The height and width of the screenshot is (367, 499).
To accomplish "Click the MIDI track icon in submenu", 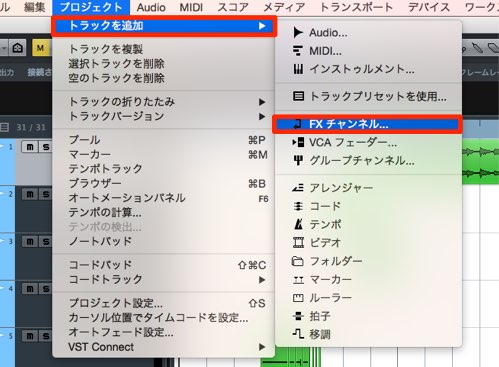I will click(x=298, y=51).
